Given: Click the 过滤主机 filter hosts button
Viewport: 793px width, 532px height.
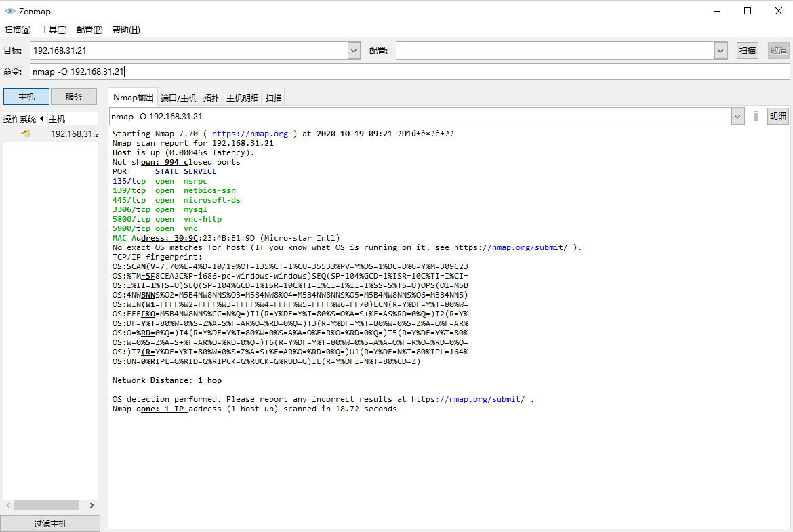Looking at the screenshot, I should coord(49,523).
